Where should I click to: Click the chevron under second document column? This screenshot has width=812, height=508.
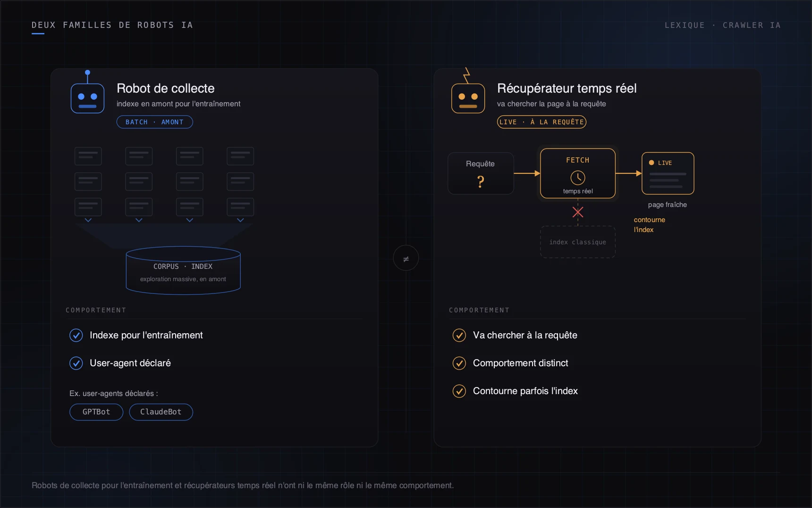pos(139,220)
